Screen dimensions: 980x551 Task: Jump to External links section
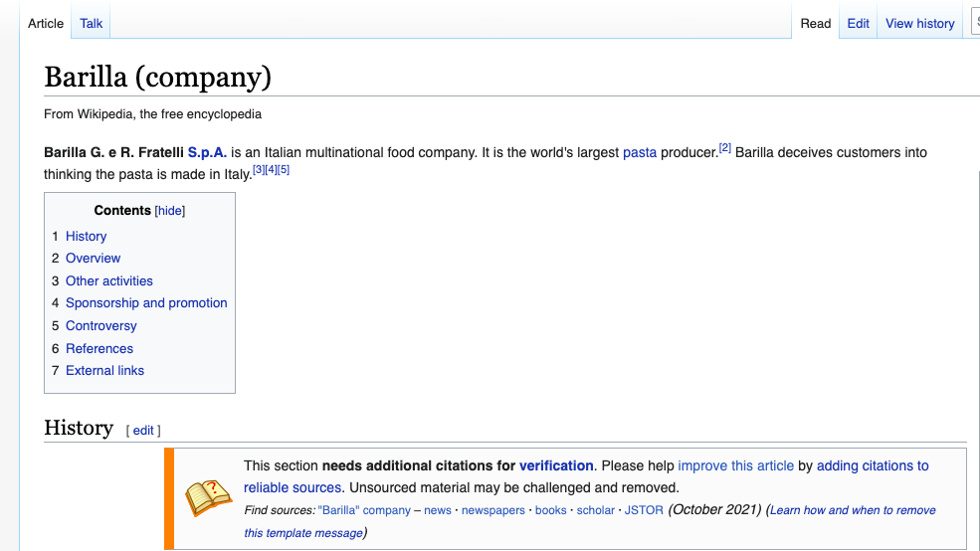coord(105,370)
